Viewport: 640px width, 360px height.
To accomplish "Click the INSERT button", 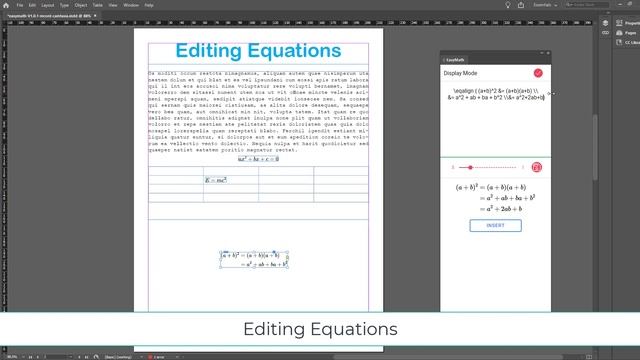I will point(496,225).
